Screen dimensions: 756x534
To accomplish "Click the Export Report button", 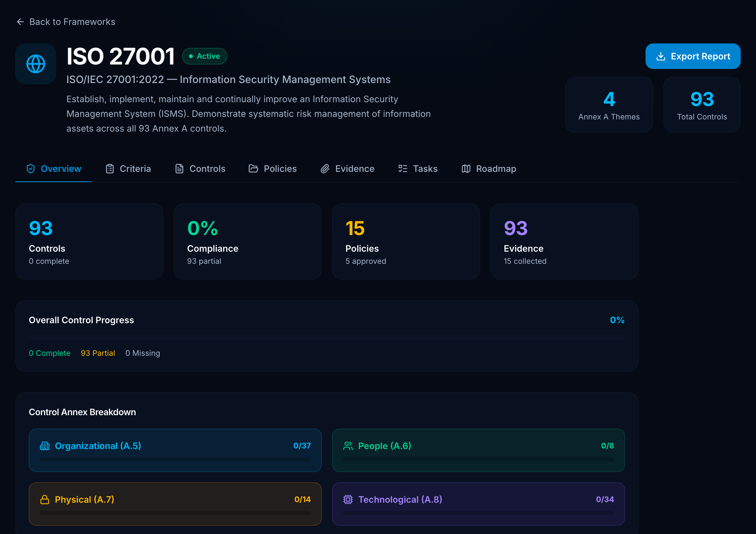I will [x=693, y=56].
